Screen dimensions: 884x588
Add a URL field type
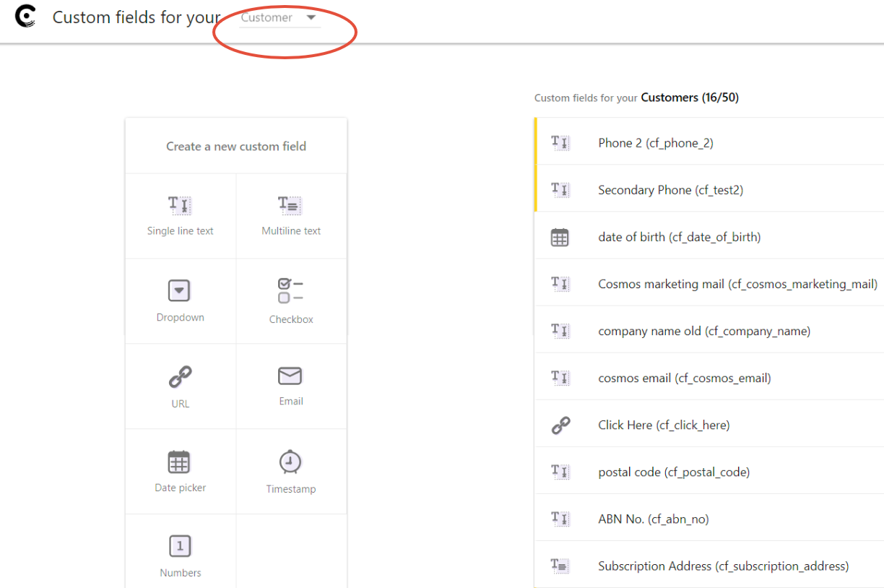pyautogui.click(x=180, y=377)
